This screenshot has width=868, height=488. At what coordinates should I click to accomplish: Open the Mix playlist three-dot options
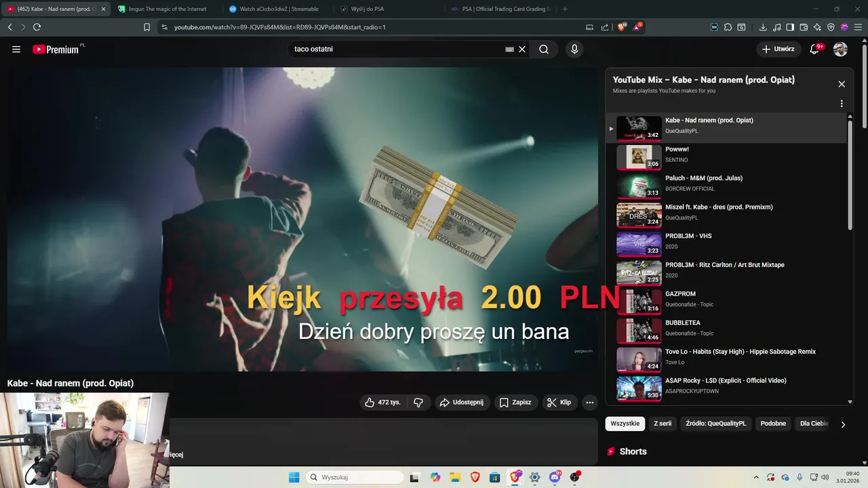click(842, 104)
